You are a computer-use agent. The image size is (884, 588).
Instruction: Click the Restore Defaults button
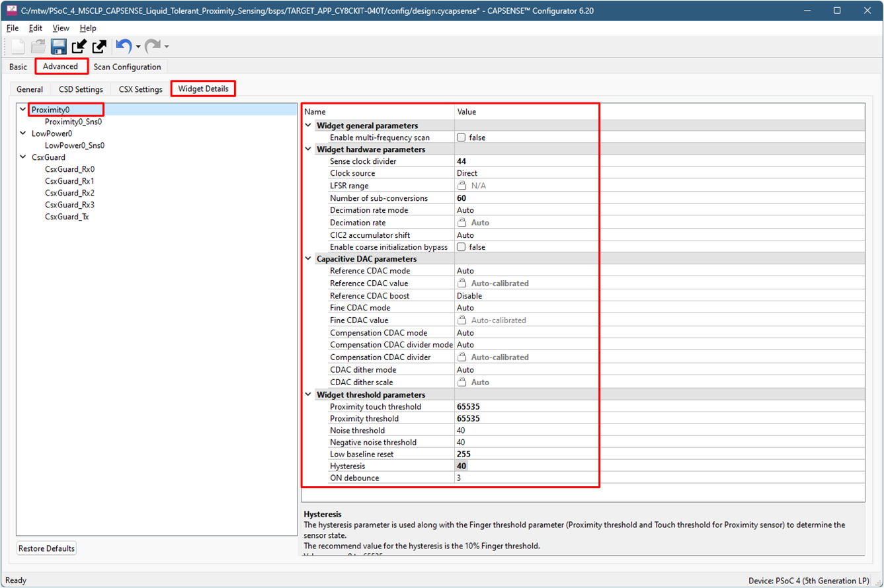[x=46, y=548]
